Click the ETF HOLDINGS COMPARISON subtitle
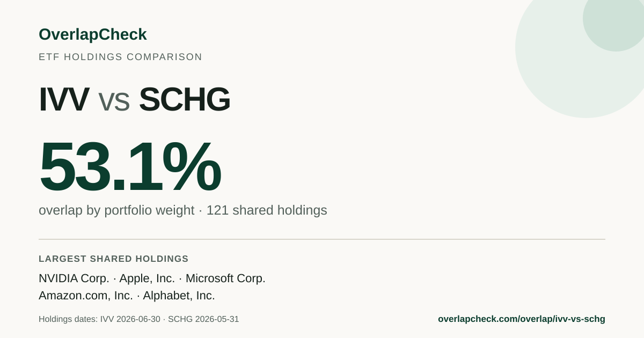644x338 pixels. tap(120, 57)
